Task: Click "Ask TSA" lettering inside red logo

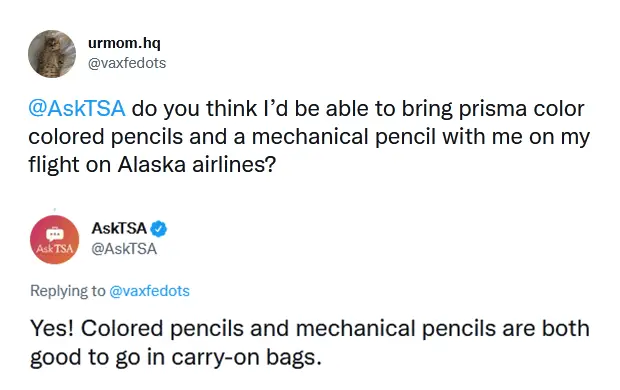Action: pos(55,249)
